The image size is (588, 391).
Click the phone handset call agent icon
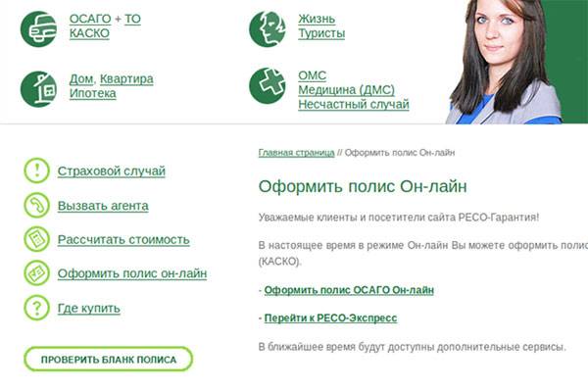(x=37, y=205)
